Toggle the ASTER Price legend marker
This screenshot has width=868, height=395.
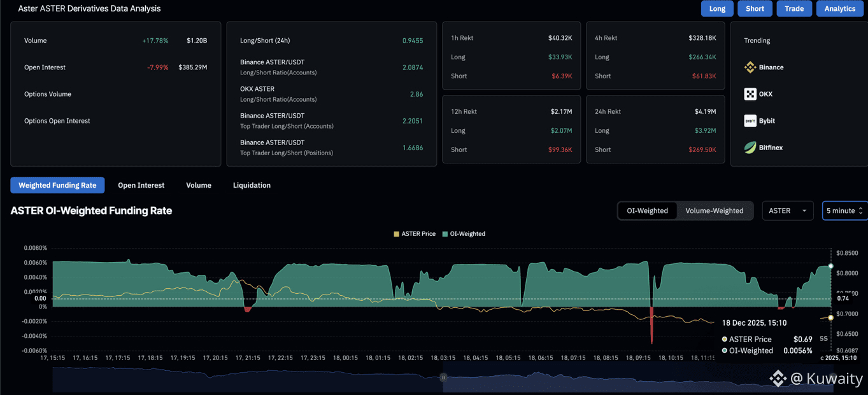pos(397,234)
